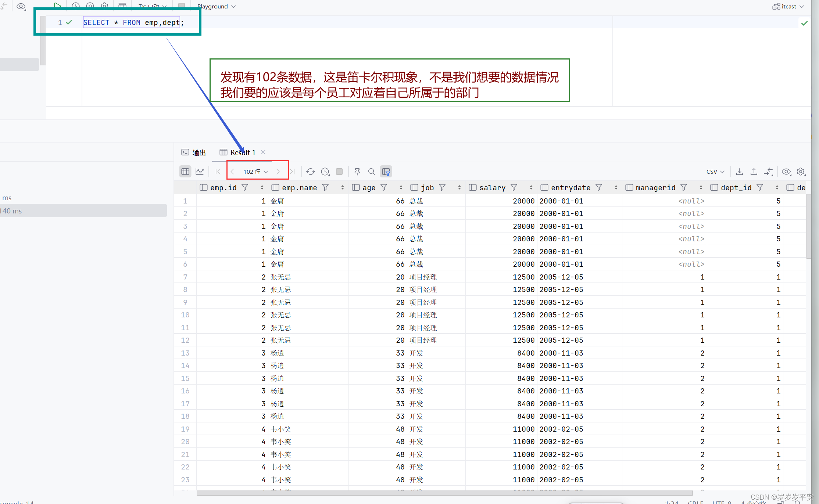This screenshot has width=819, height=504.
Task: Export result data to file
Action: pyautogui.click(x=740, y=172)
